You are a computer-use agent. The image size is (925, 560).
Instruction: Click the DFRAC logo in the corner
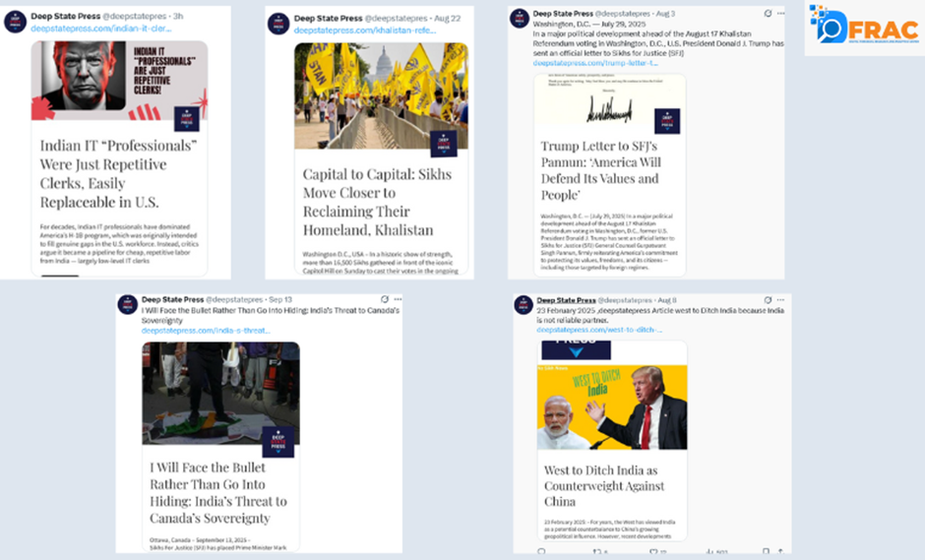[864, 28]
